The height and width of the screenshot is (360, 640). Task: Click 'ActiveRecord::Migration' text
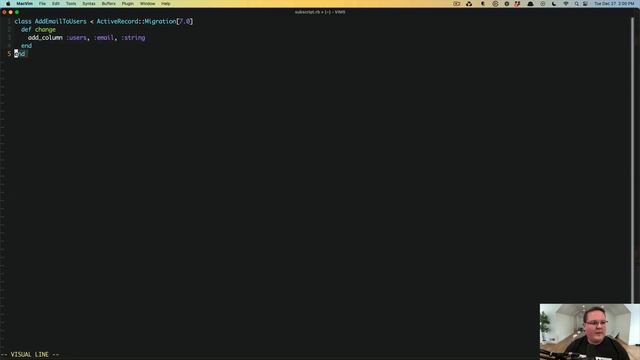(x=136, y=21)
